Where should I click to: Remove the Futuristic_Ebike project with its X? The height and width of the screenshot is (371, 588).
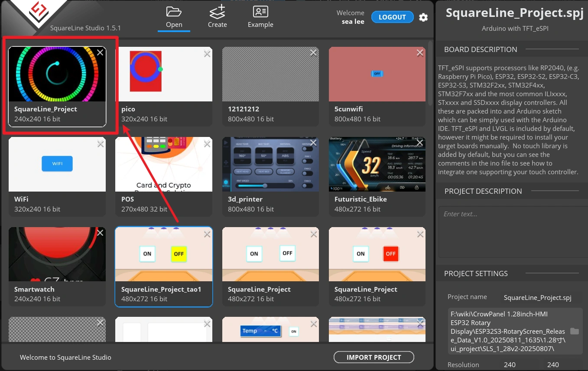[420, 143]
